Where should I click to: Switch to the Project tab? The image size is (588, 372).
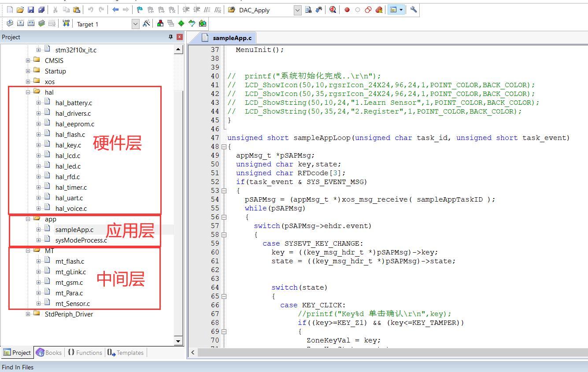[17, 352]
